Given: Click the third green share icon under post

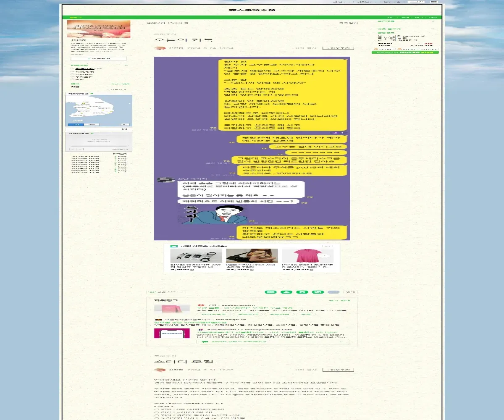Looking at the screenshot, I should (x=302, y=291).
